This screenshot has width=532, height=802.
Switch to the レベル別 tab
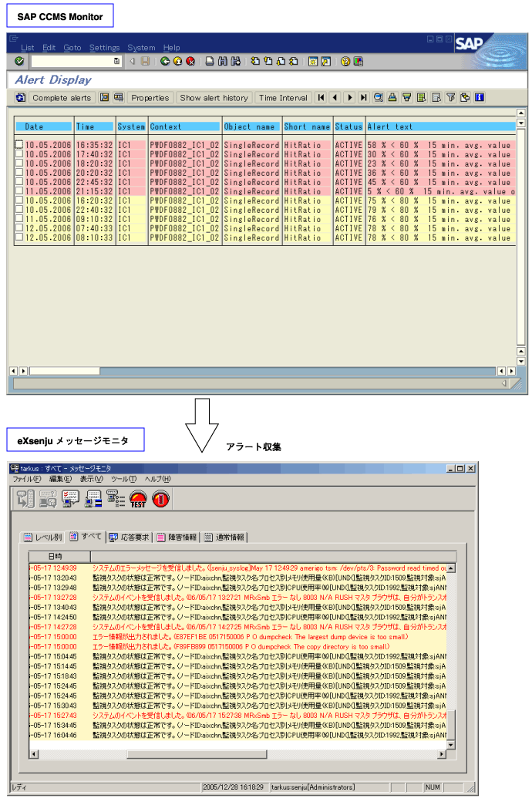pyautogui.click(x=43, y=537)
